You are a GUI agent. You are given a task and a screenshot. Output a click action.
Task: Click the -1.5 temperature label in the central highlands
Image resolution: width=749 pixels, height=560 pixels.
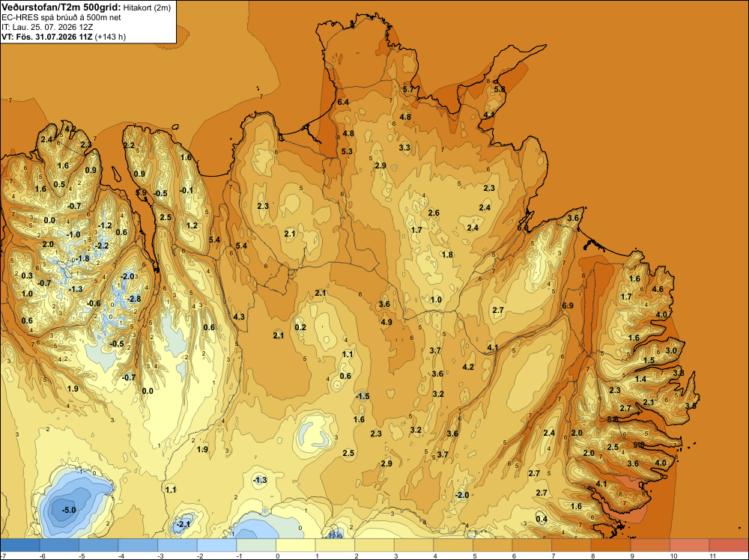pos(363,396)
